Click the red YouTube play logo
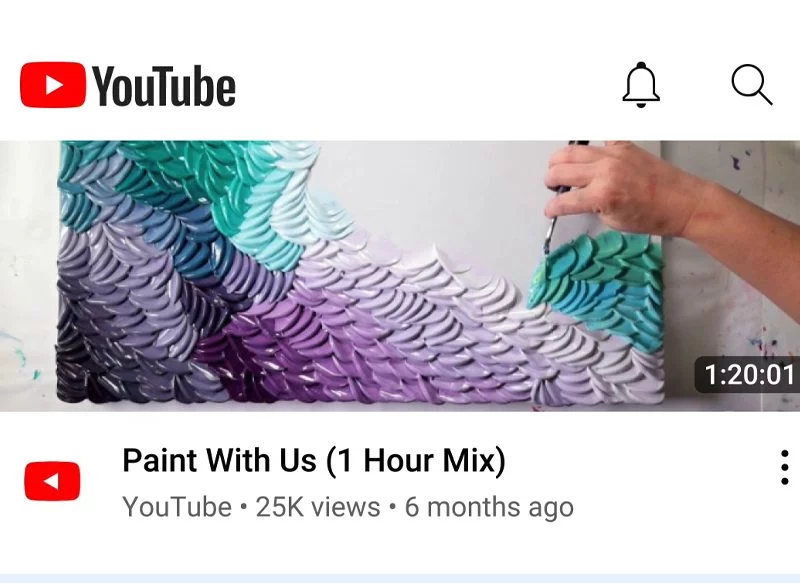The width and height of the screenshot is (800, 583). pyautogui.click(x=53, y=85)
